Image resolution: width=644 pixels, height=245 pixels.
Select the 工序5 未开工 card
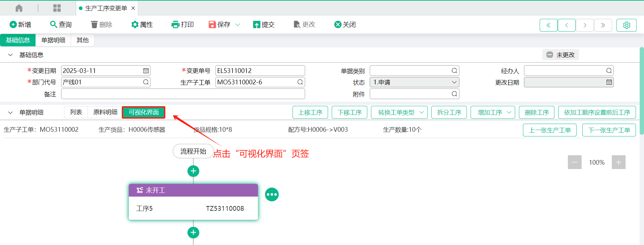tap(193, 202)
